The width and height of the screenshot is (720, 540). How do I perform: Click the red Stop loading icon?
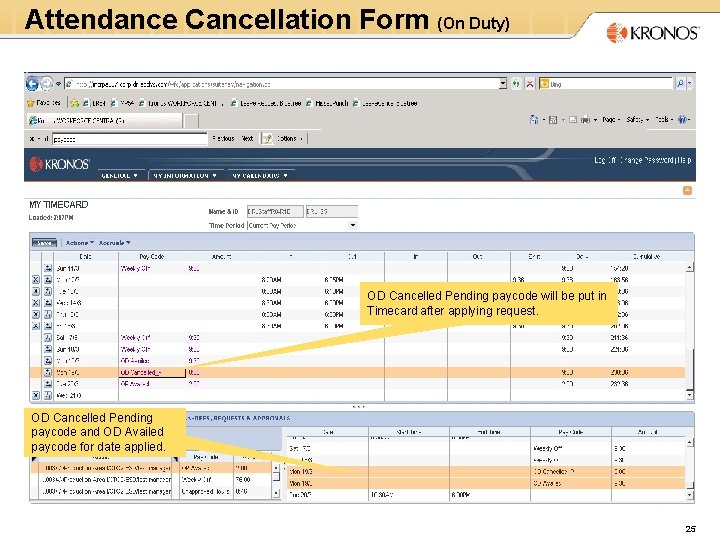pyautogui.click(x=530, y=84)
